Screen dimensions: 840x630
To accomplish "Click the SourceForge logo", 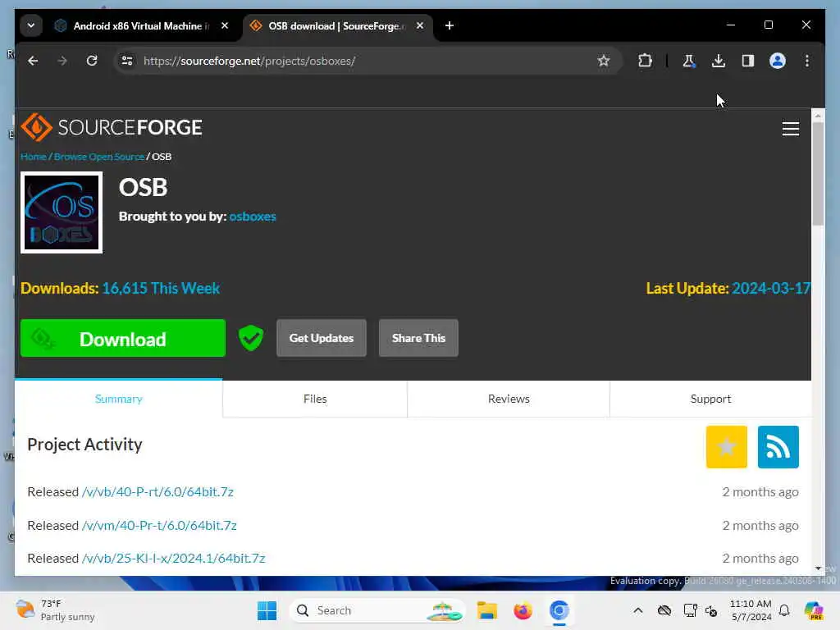I will [112, 127].
